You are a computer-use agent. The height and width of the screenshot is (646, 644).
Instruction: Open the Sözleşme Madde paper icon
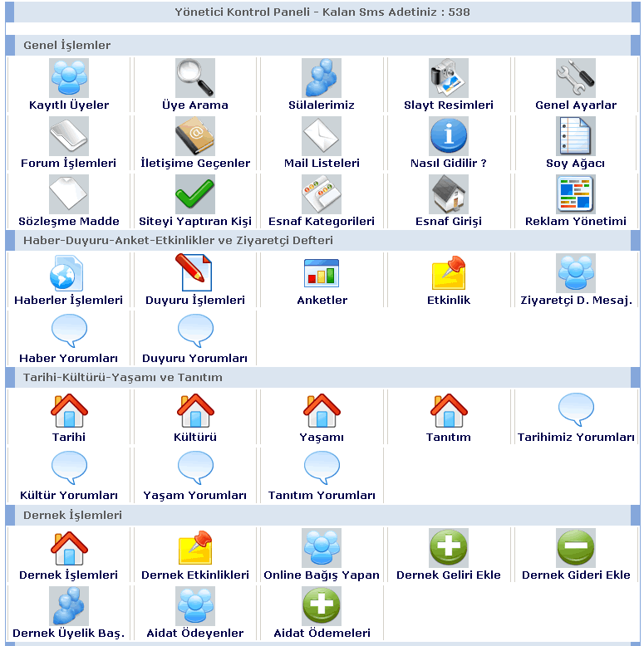(69, 194)
